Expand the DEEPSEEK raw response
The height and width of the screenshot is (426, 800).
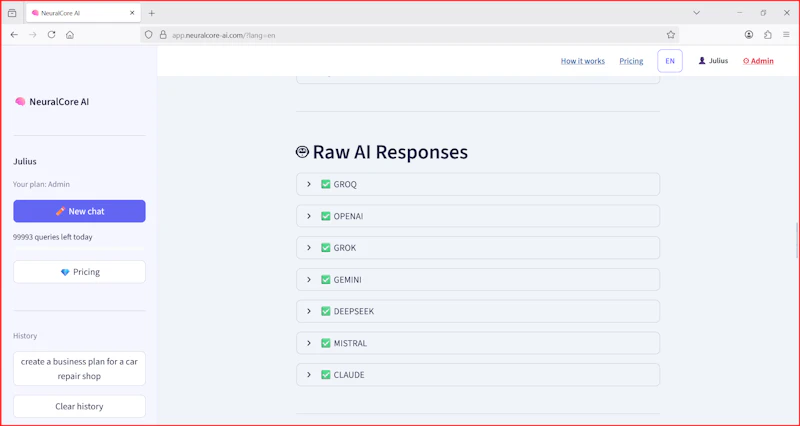pos(478,311)
